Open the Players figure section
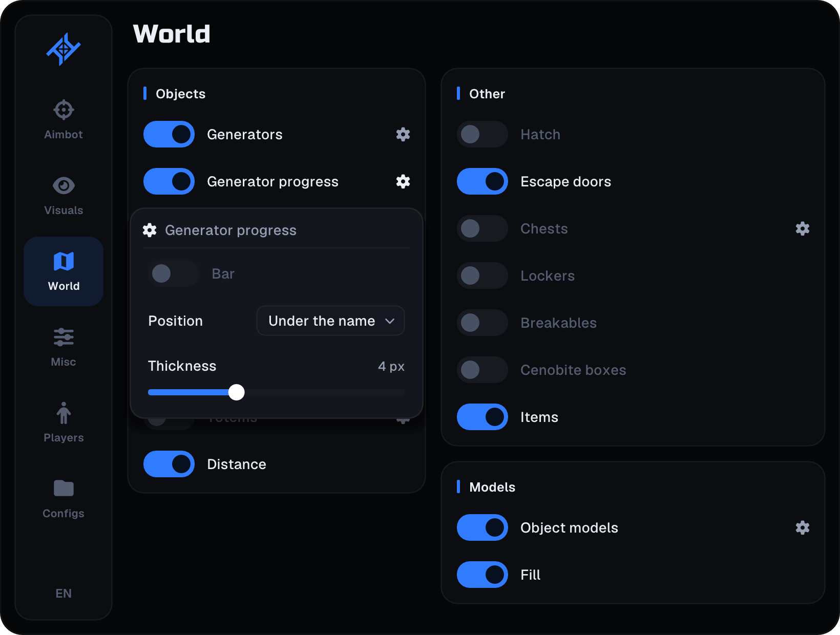The width and height of the screenshot is (840, 635). point(64,423)
